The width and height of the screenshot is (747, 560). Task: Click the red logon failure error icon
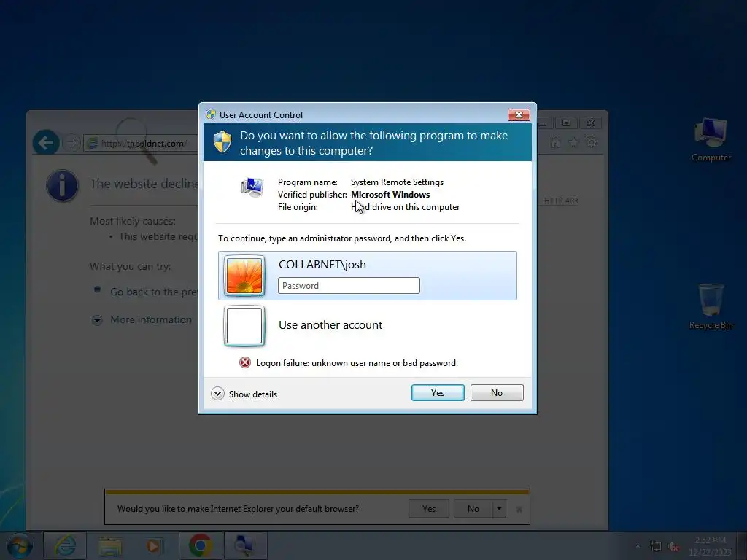(245, 363)
